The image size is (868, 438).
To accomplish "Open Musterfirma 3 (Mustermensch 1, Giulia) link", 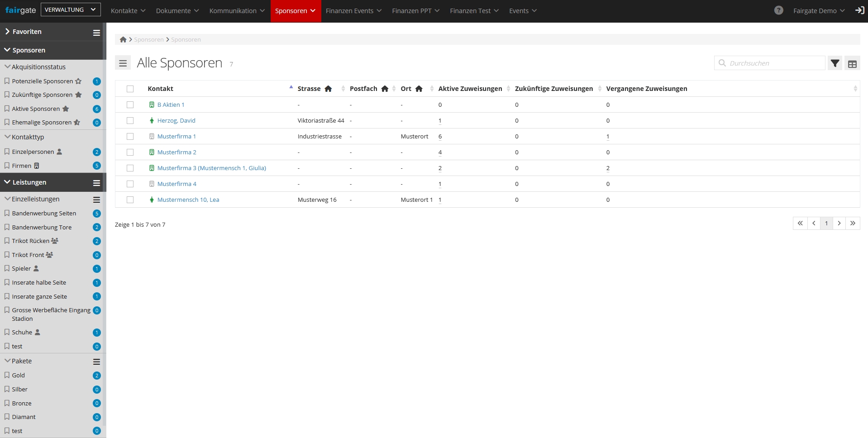I will pos(212,168).
